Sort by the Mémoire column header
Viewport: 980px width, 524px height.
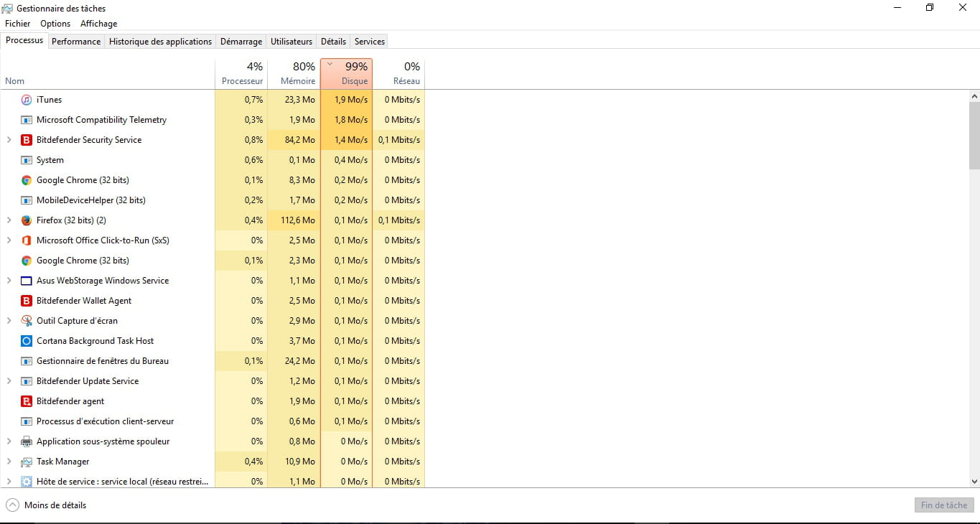pos(294,74)
